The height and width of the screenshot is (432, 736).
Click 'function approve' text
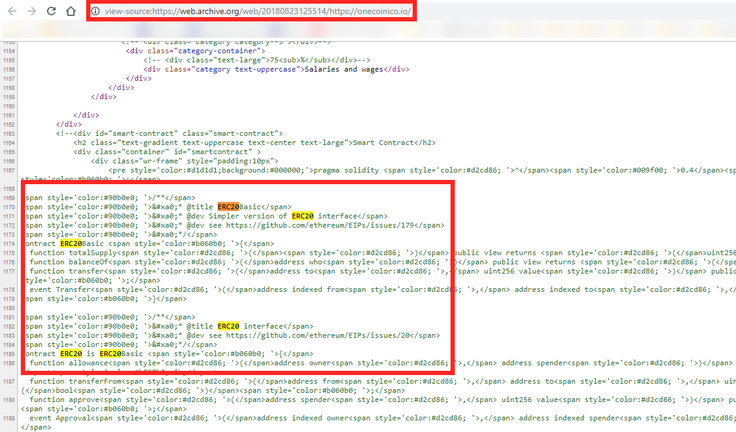(66, 400)
